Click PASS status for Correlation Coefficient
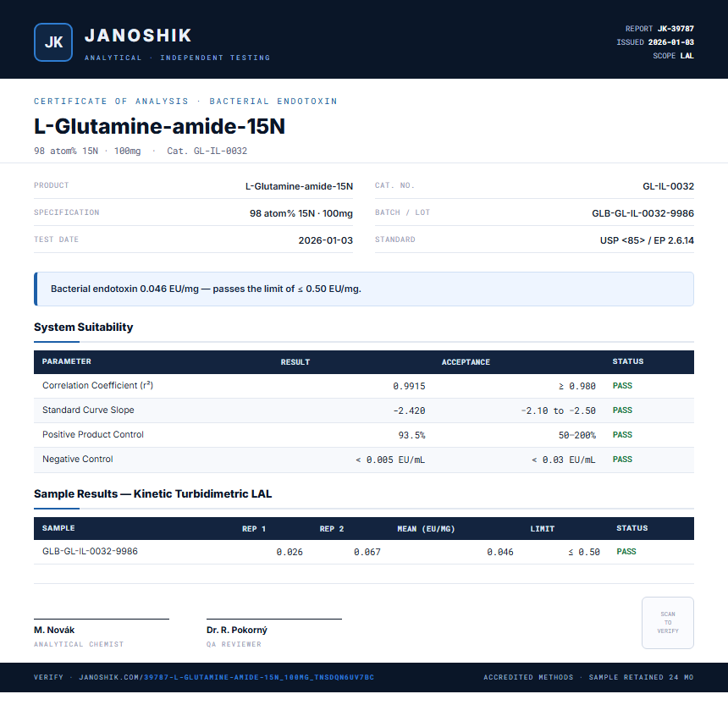The image size is (728, 716). (622, 386)
